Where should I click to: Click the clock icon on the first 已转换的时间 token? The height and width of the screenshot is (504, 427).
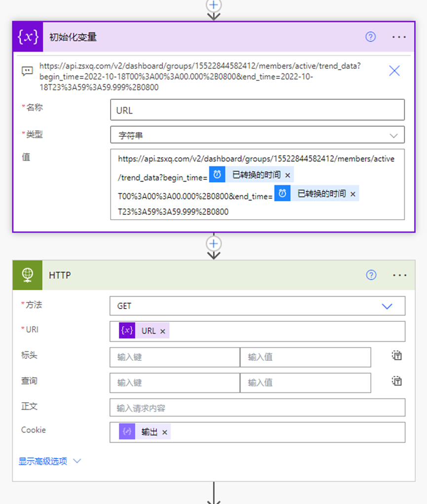[x=217, y=174]
